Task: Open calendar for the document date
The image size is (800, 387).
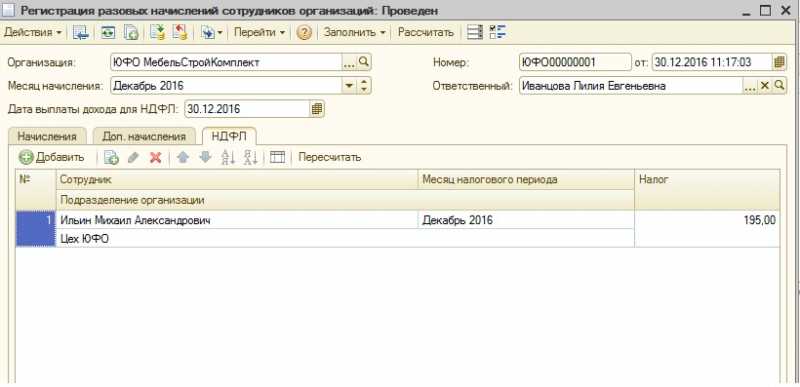Action: pyautogui.click(x=779, y=62)
